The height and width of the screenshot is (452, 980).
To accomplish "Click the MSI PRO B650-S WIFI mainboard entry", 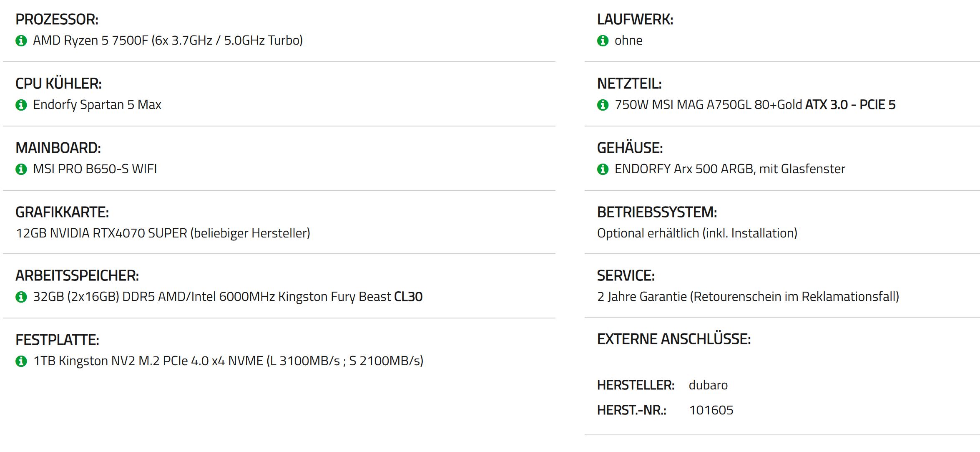I will point(95,169).
